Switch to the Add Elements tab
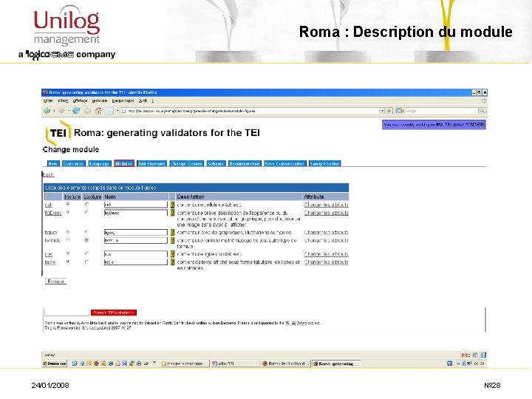 coord(151,163)
